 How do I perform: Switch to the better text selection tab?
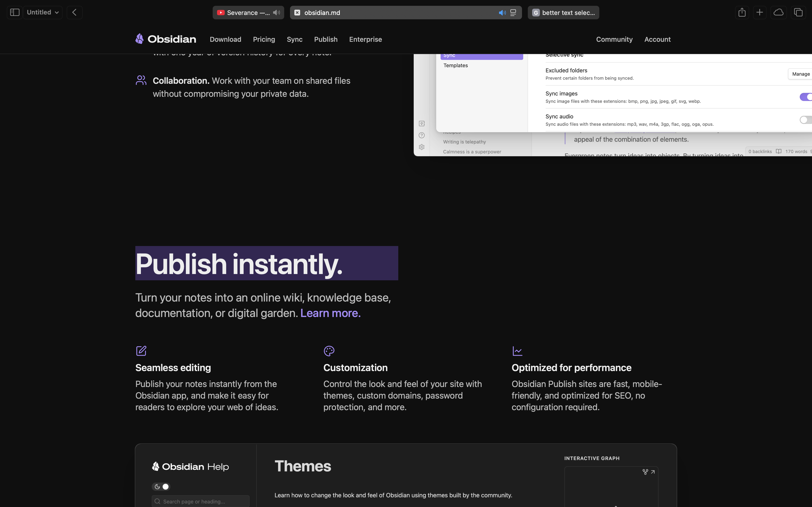coord(564,13)
